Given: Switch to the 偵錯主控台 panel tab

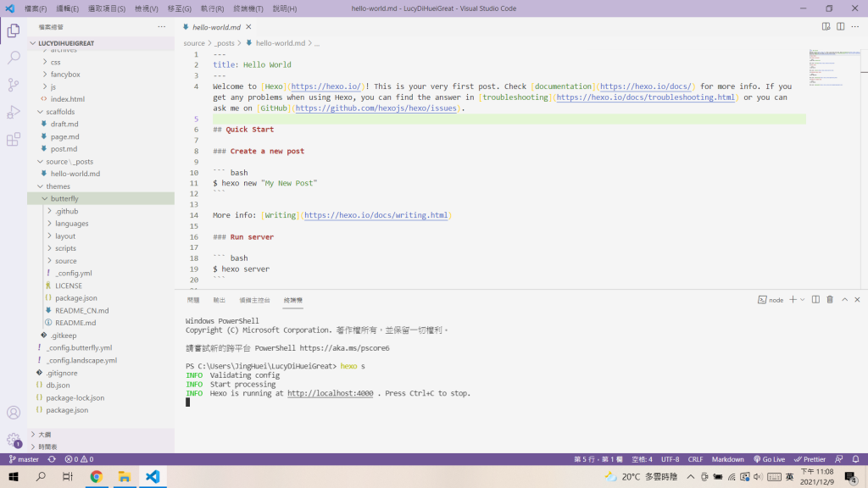Looking at the screenshot, I should click(254, 300).
